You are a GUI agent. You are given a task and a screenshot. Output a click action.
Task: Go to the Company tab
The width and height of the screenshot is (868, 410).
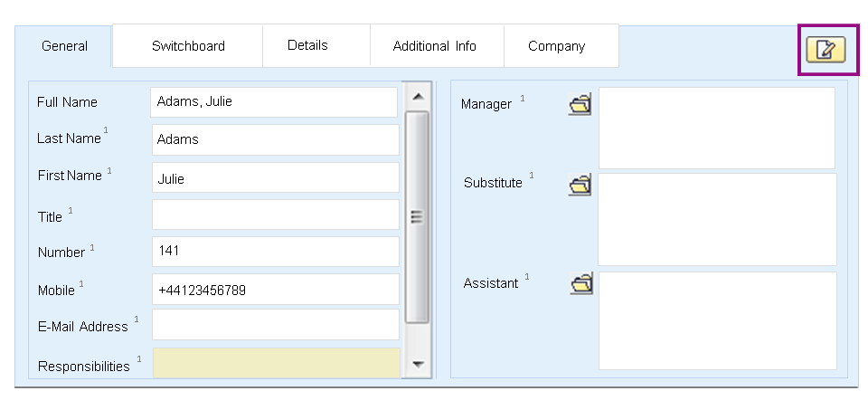click(556, 46)
